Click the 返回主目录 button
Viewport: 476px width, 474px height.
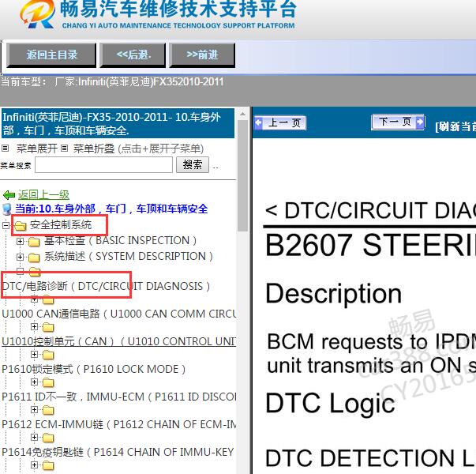tap(51, 55)
